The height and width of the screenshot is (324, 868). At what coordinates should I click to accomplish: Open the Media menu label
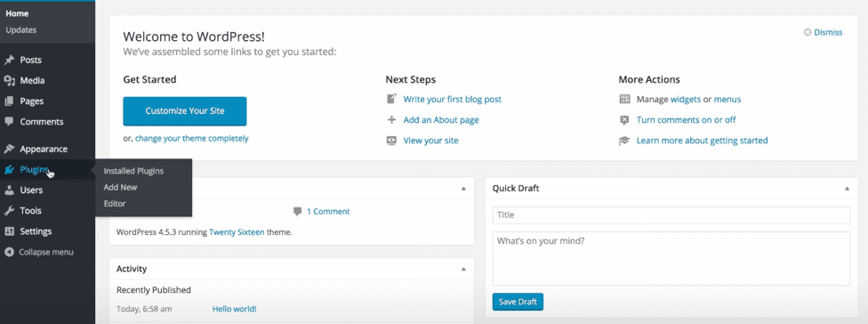click(x=32, y=80)
